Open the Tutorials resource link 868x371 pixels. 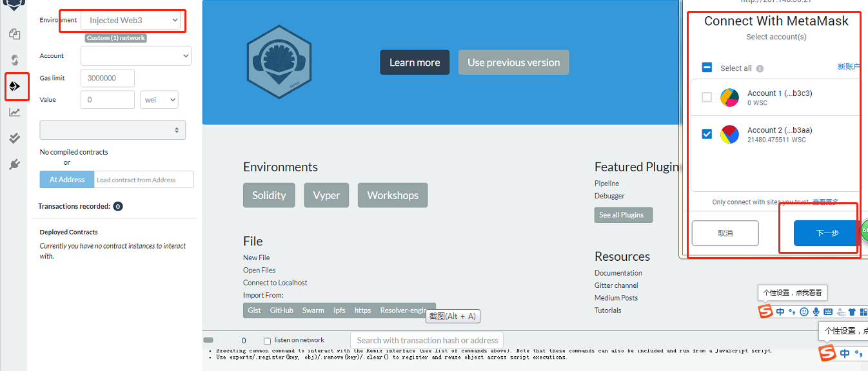coord(608,310)
